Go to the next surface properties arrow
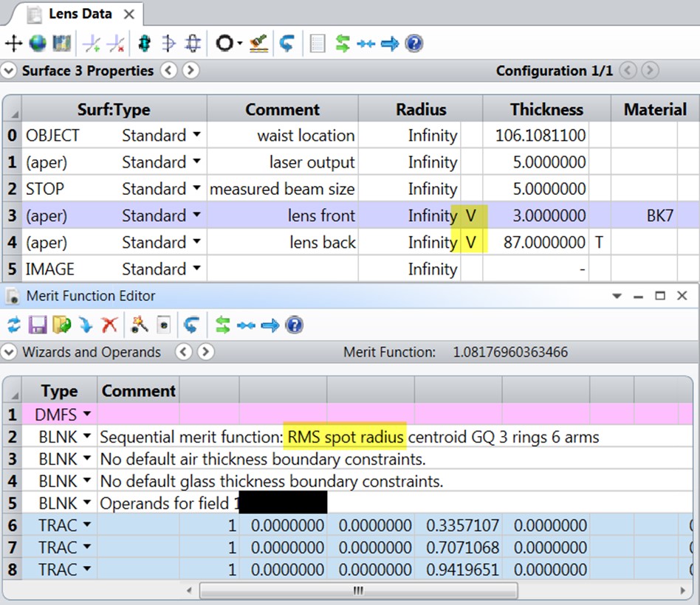This screenshot has width=700, height=605. 191,71
